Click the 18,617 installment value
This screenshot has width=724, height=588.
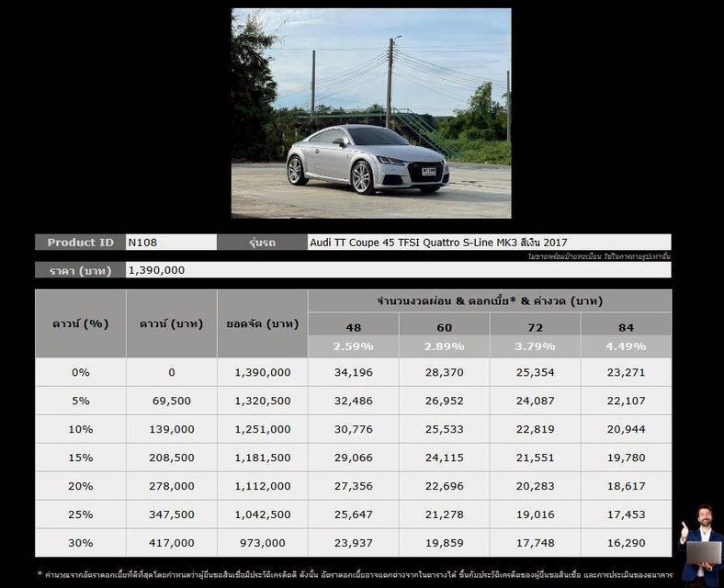coord(626,486)
